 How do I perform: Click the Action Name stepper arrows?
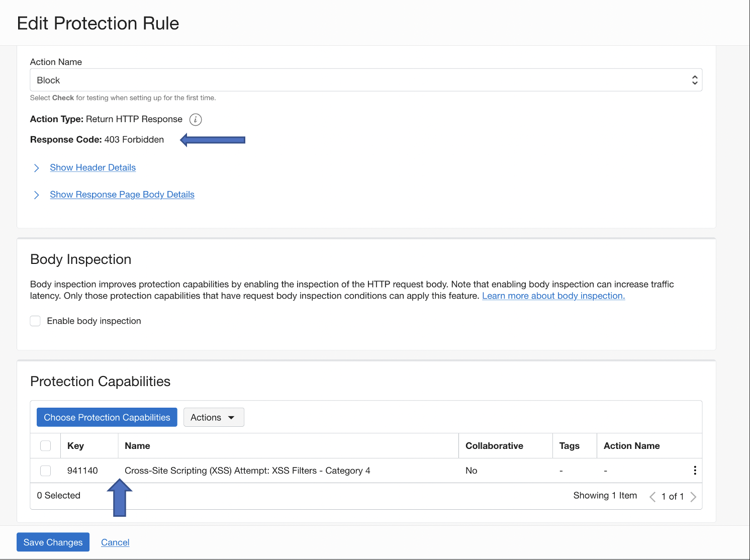pyautogui.click(x=694, y=80)
